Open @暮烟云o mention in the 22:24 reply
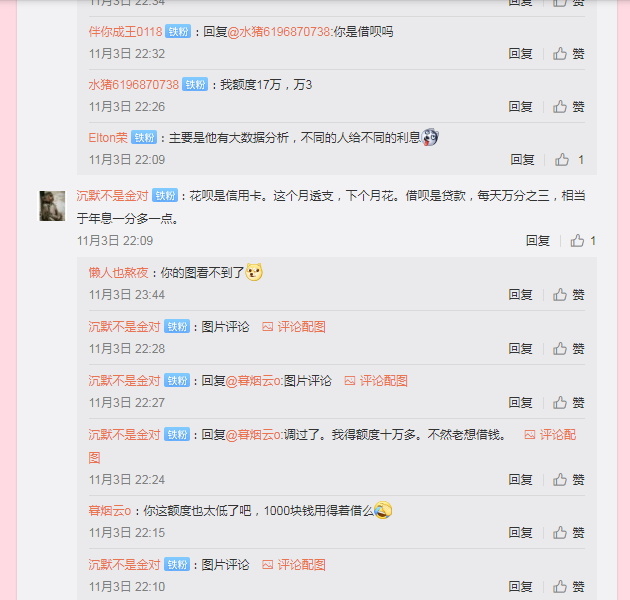This screenshot has height=600, width=630. (254, 434)
